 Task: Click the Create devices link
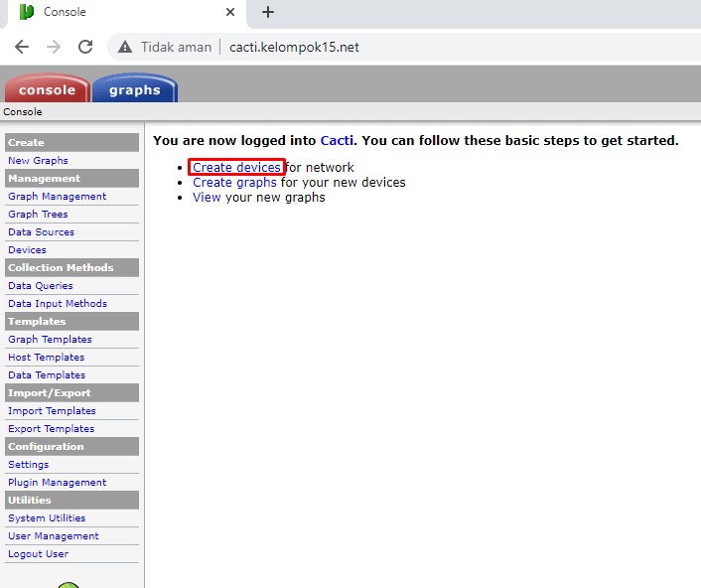(x=236, y=167)
